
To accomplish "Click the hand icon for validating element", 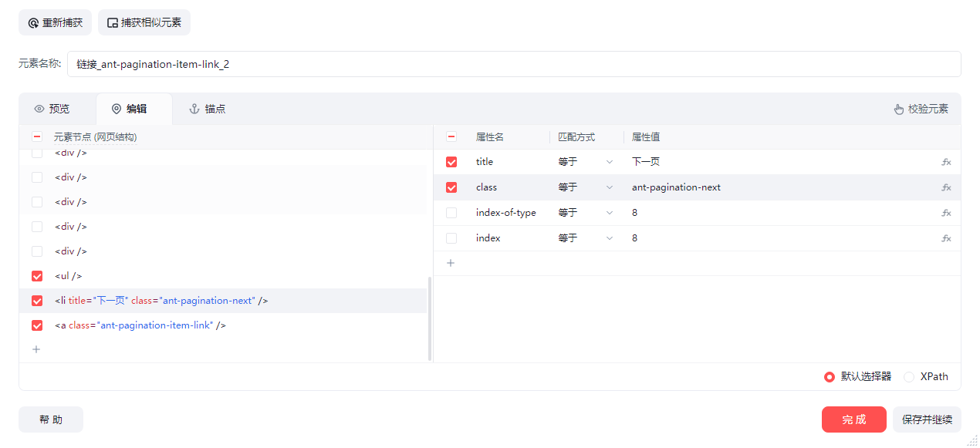I will tap(898, 109).
